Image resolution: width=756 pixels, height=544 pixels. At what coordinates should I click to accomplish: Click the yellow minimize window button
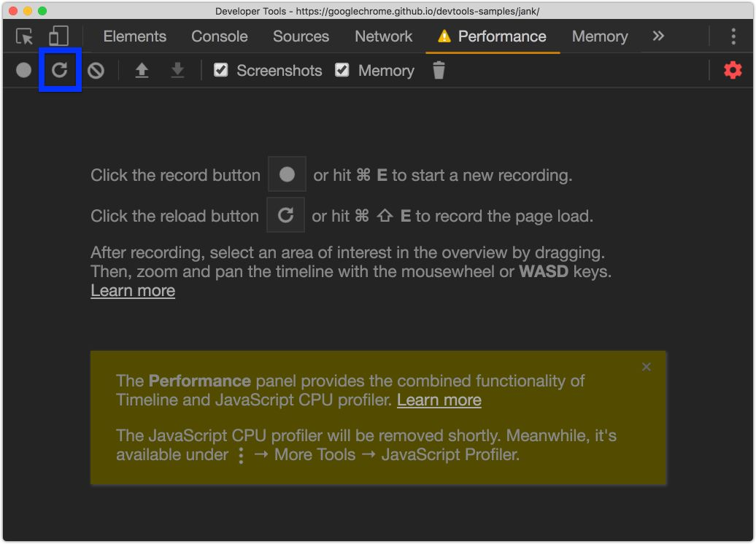coord(28,11)
